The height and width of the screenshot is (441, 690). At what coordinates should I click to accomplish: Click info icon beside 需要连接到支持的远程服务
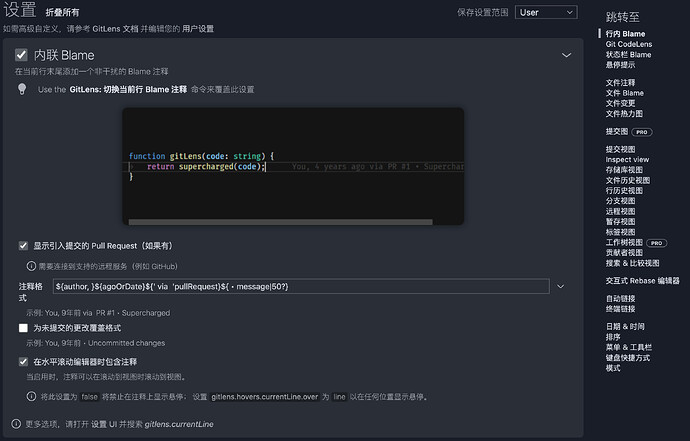click(x=31, y=266)
